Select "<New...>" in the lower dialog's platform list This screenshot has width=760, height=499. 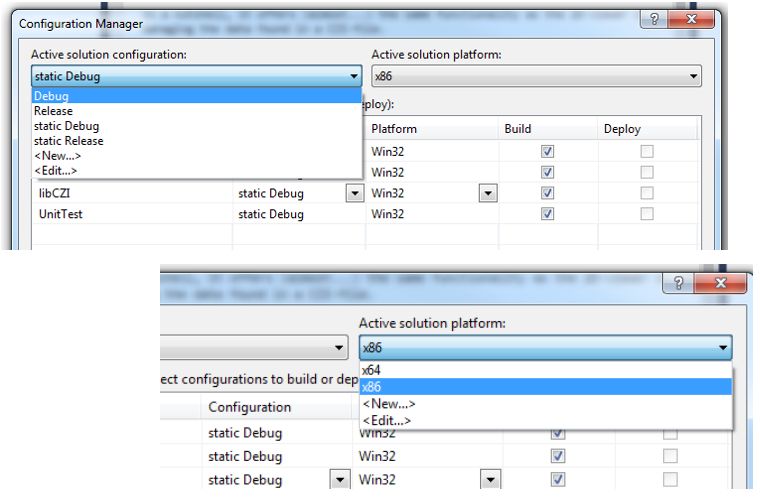pos(546,404)
